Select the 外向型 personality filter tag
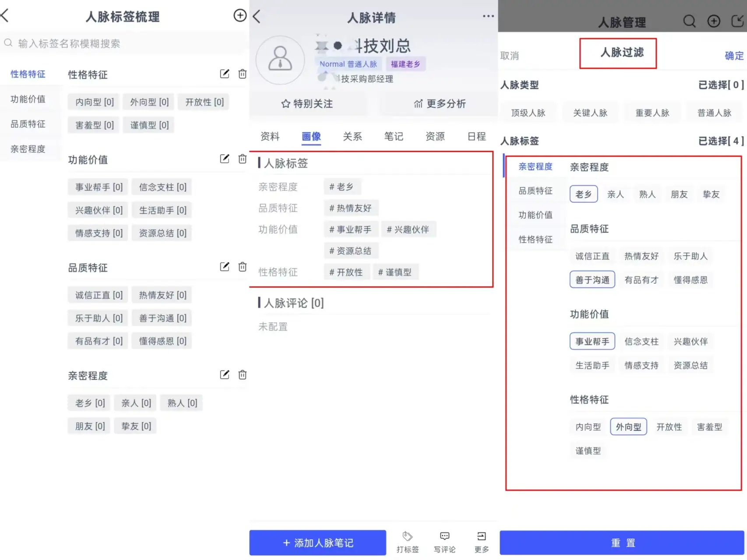The width and height of the screenshot is (747, 560). (628, 427)
